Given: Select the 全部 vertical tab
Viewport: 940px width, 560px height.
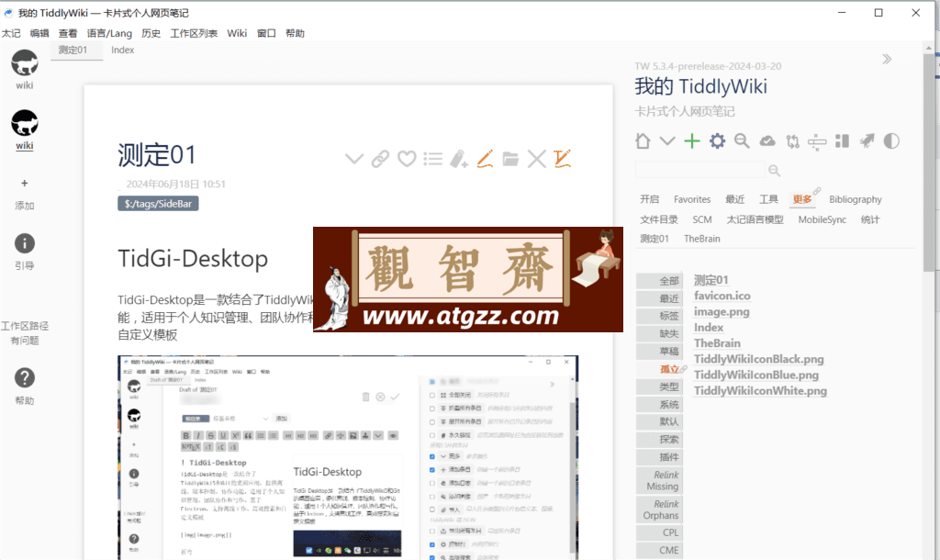Looking at the screenshot, I should point(659,281).
